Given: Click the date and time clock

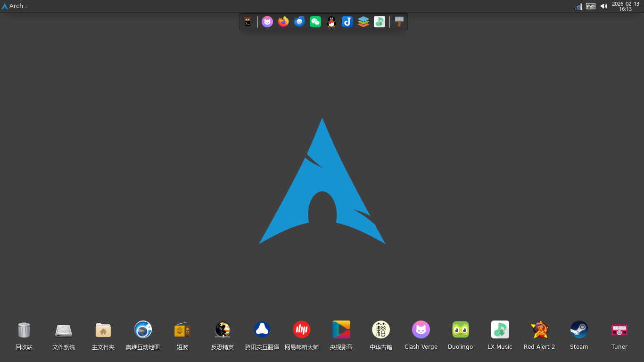Looking at the screenshot, I should tap(625, 6).
